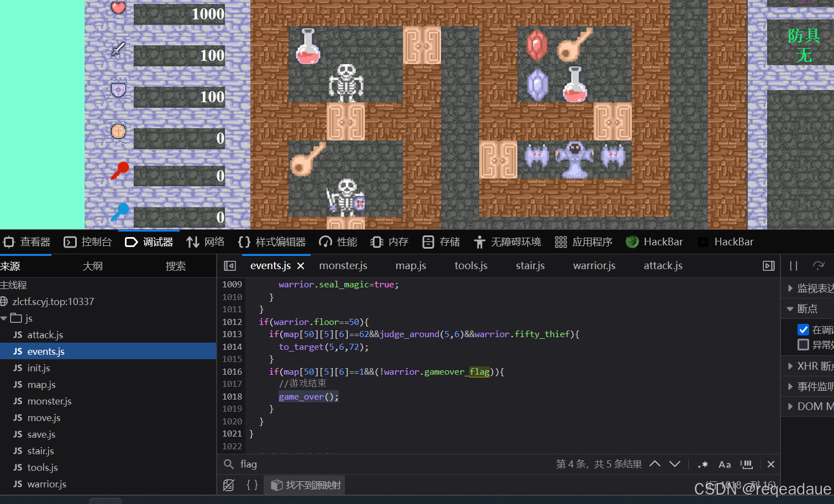
Task: Open monster.js in the source tree
Action: click(x=49, y=401)
